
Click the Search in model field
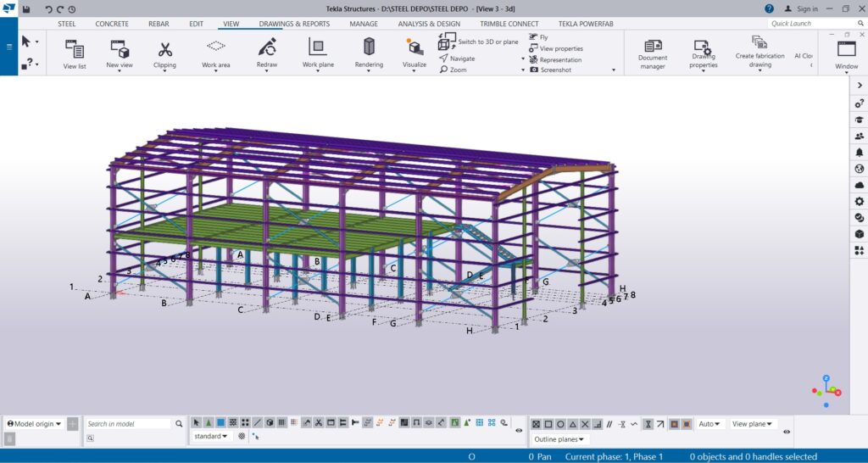click(129, 424)
